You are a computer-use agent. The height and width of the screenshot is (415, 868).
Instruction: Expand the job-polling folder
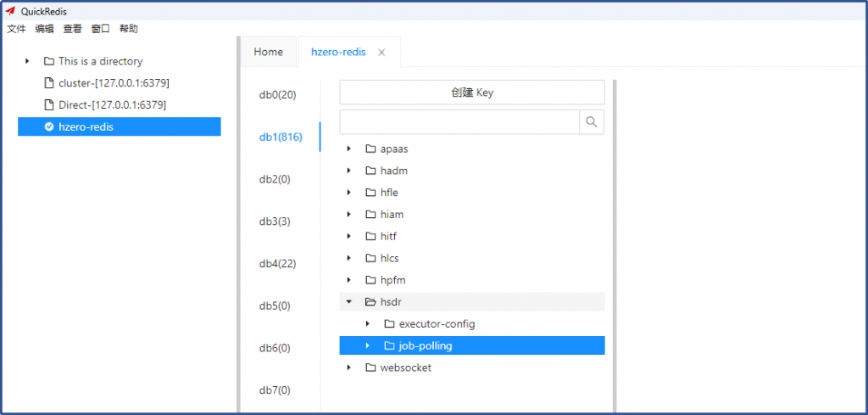tap(367, 346)
